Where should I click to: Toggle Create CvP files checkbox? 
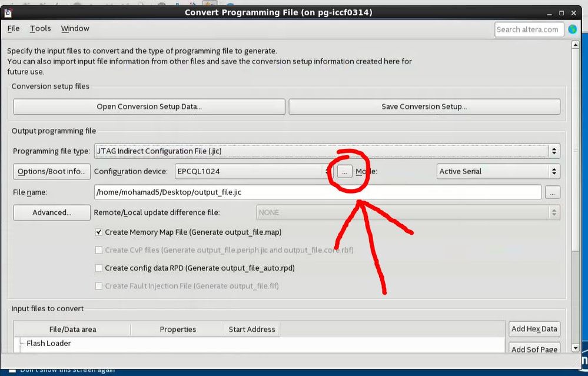(x=99, y=250)
